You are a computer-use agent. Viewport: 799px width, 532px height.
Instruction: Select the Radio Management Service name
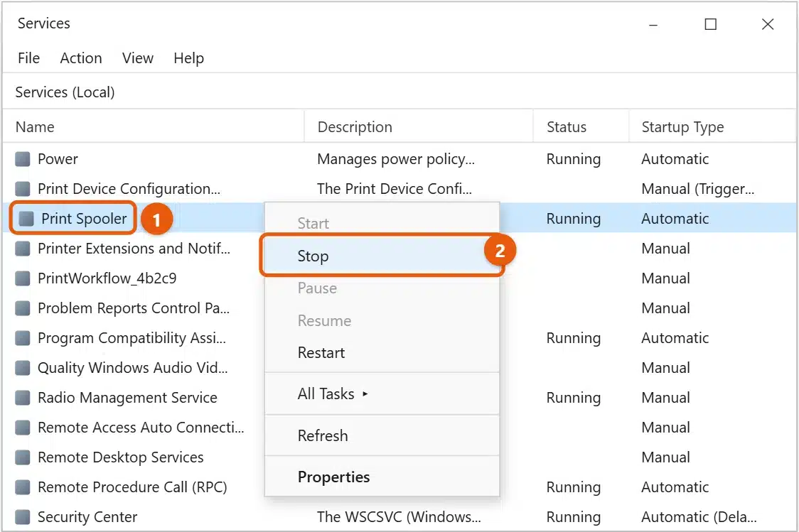(x=127, y=398)
